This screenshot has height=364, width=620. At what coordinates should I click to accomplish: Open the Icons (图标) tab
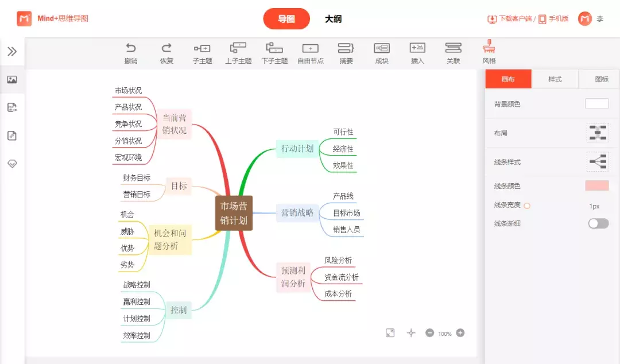point(601,79)
